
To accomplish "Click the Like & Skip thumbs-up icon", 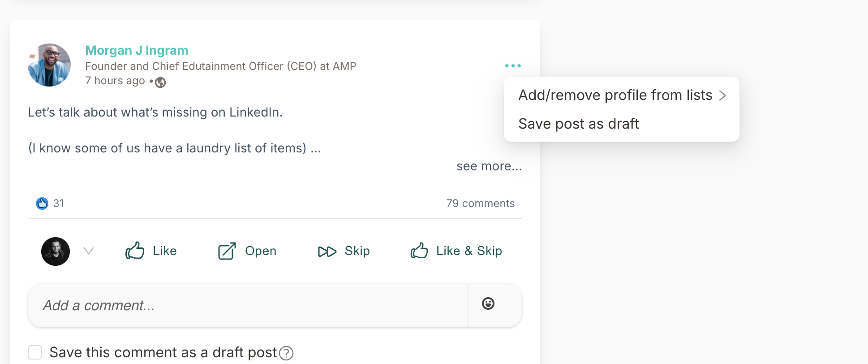I will 419,251.
